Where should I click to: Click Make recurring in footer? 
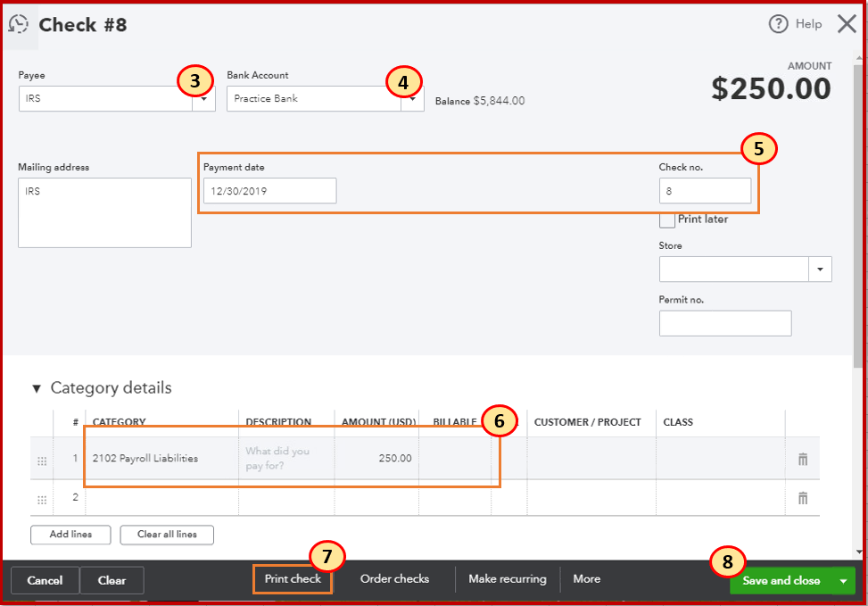pos(507,579)
